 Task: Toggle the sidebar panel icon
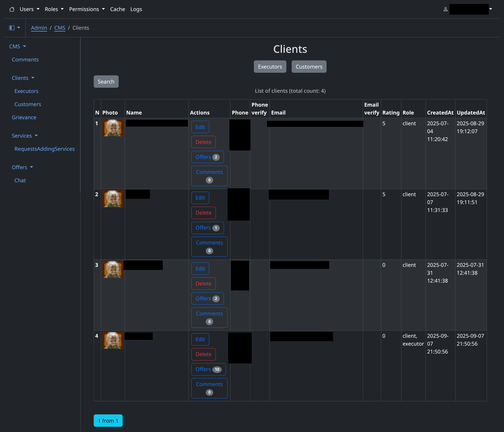pyautogui.click(x=12, y=28)
